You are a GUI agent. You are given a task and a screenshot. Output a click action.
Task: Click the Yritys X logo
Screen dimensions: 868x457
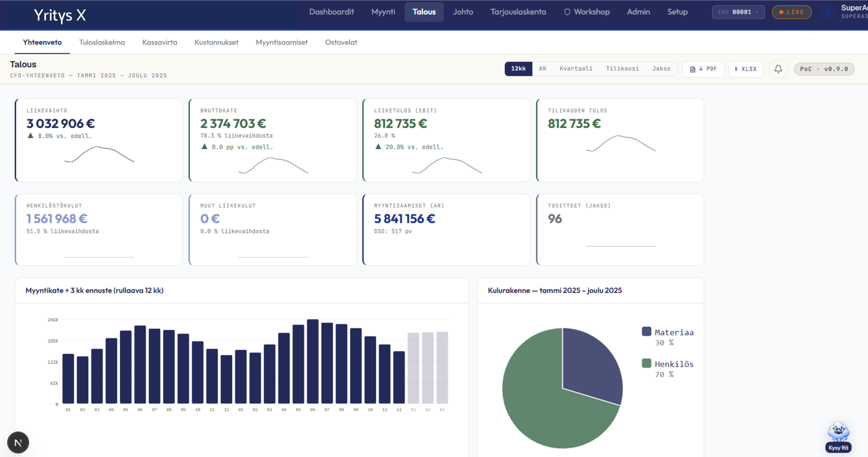coord(60,15)
